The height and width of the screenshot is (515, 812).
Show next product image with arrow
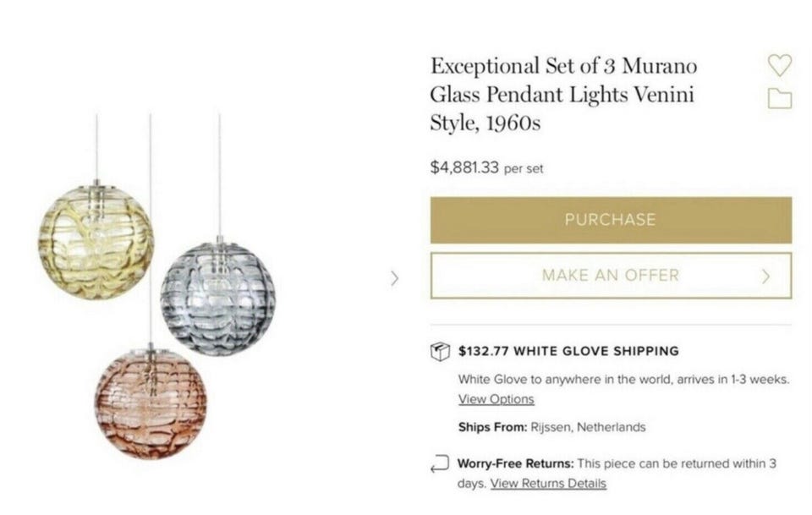(x=394, y=277)
